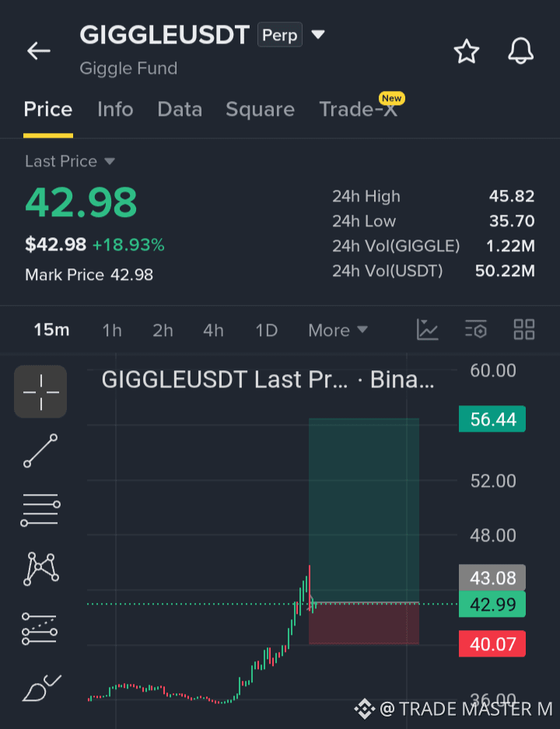Go back using the left arrow
560x729 pixels.
39,51
